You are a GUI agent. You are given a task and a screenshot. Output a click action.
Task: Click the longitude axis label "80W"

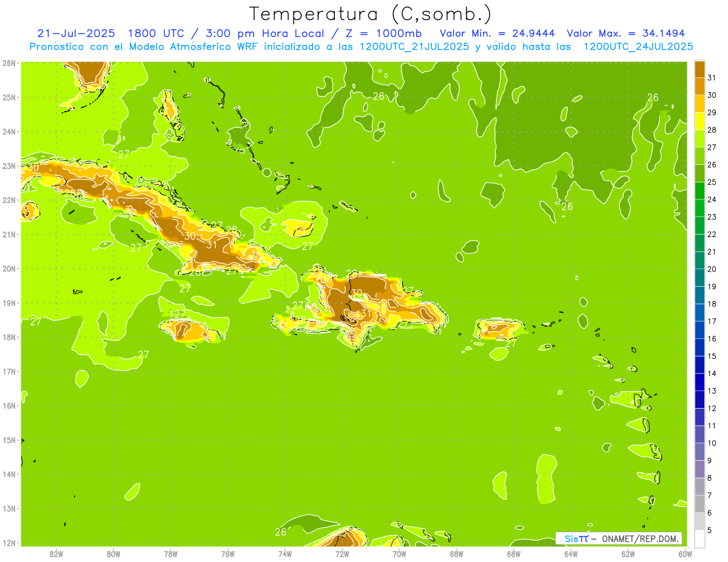pos(113,554)
